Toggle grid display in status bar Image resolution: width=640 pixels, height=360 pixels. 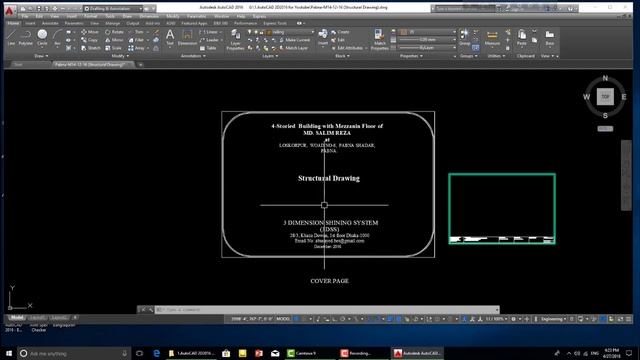[x=297, y=319]
